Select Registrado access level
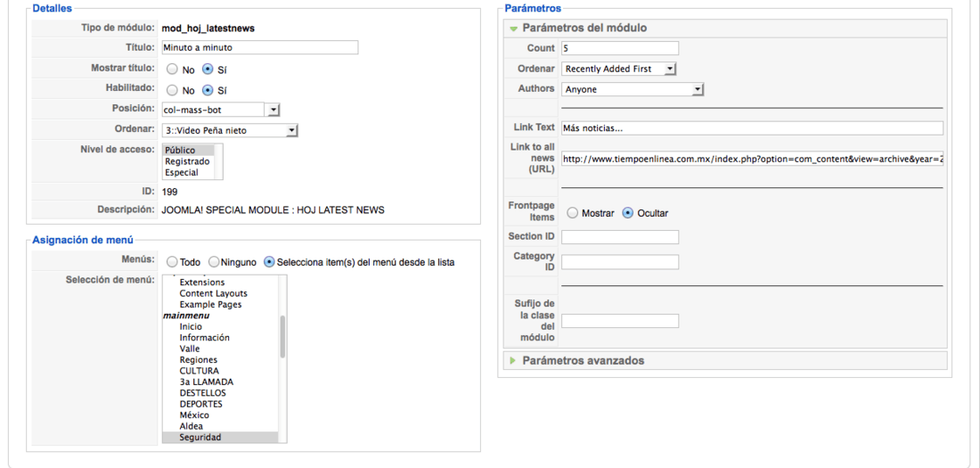980x468 pixels. [187, 161]
